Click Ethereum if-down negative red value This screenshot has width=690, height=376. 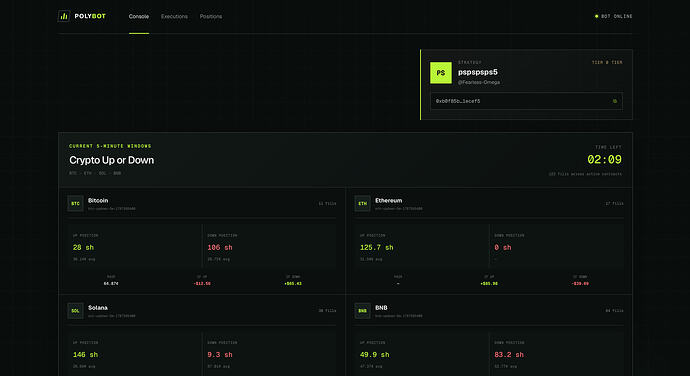(x=580, y=284)
